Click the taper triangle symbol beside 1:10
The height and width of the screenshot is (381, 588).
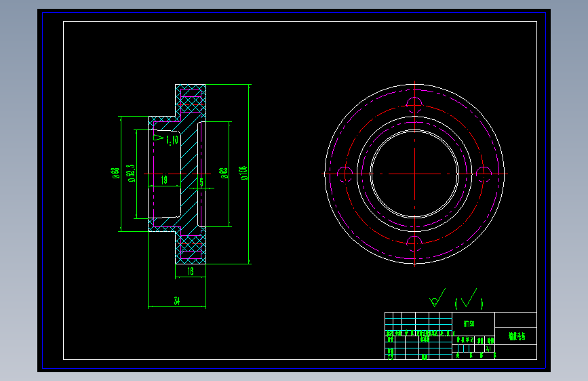(x=159, y=138)
